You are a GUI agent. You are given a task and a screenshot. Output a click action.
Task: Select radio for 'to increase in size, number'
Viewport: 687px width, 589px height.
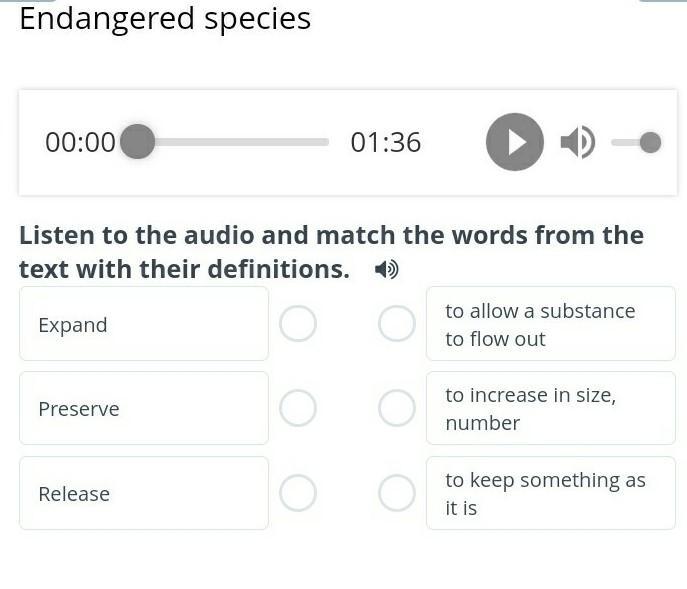(x=397, y=408)
